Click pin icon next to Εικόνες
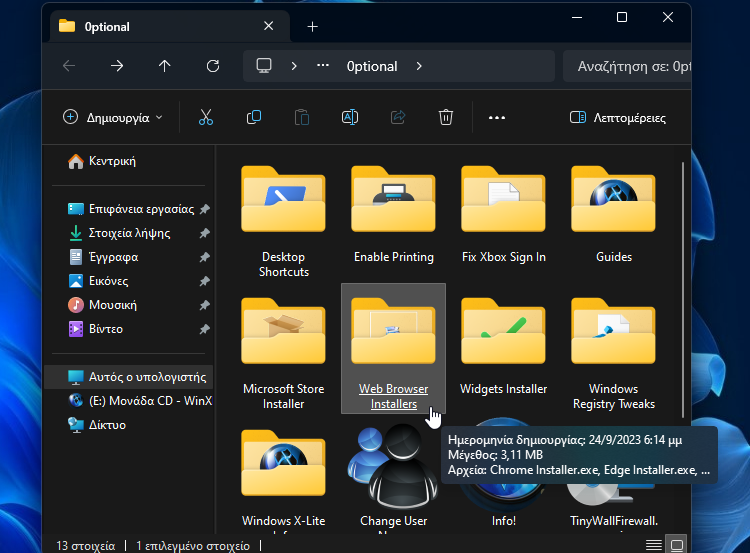The width and height of the screenshot is (750, 553). pyautogui.click(x=205, y=281)
